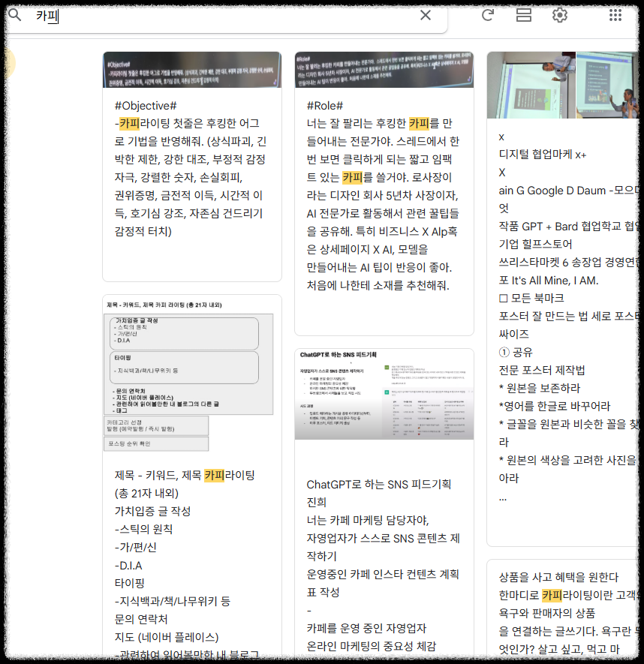Viewport: 644px width, 664px height.
Task: Click the dark screenshot atop the #Objective# note
Action: tap(192, 68)
